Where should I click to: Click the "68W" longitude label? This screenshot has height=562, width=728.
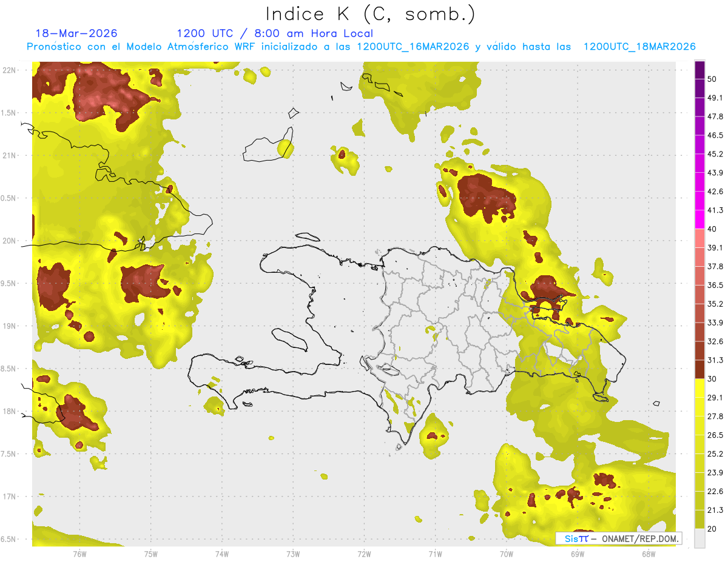pos(649,554)
